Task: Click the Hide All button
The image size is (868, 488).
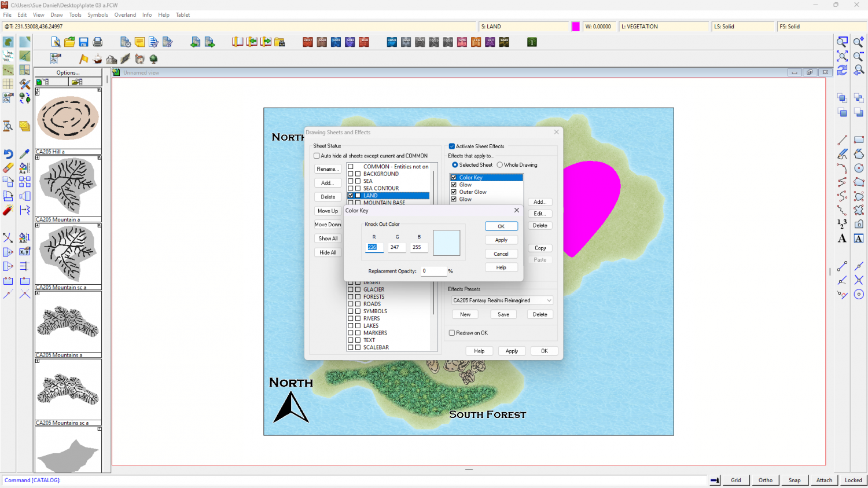Action: click(x=328, y=252)
